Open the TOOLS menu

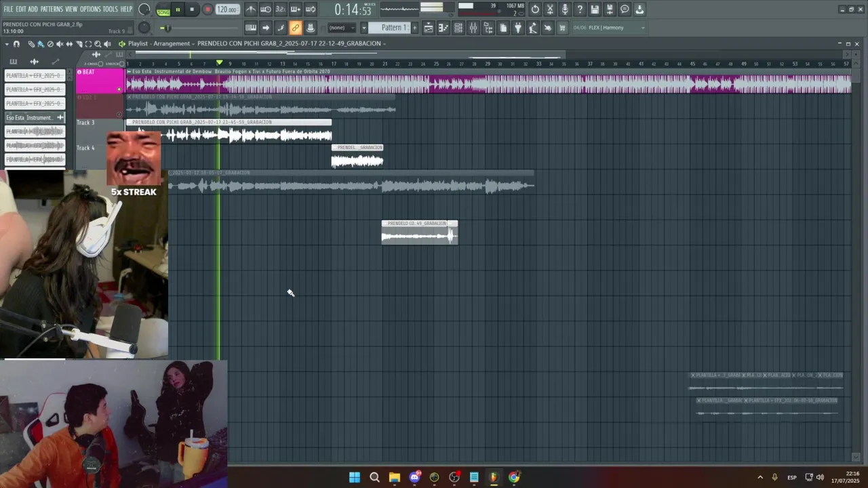pyautogui.click(x=110, y=9)
